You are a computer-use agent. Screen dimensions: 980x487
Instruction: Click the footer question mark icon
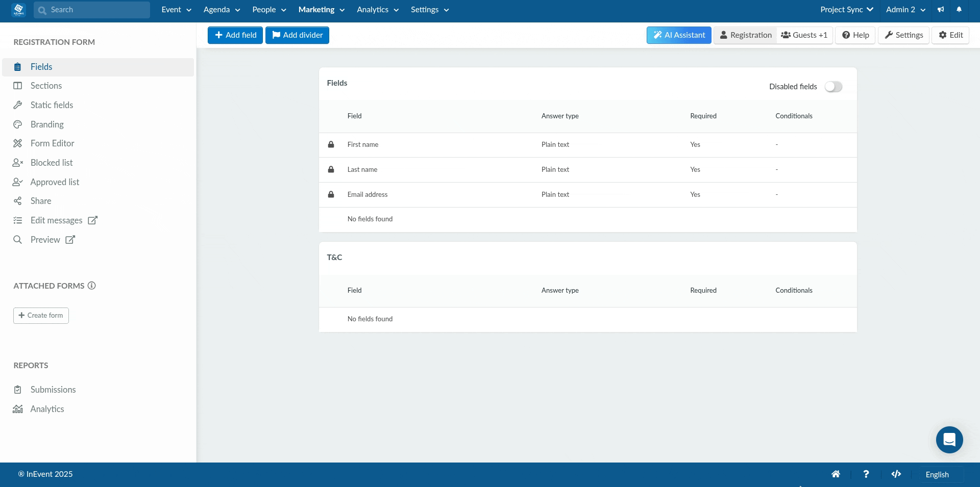(x=866, y=474)
